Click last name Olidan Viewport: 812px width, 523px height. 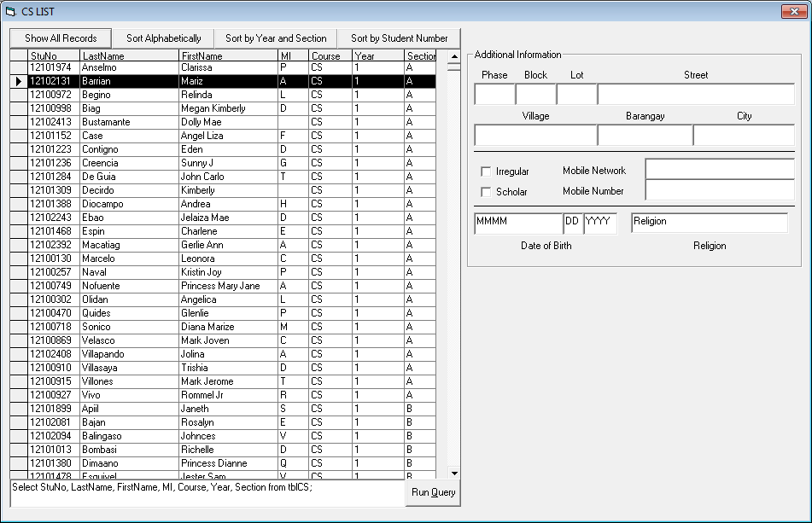click(x=130, y=299)
